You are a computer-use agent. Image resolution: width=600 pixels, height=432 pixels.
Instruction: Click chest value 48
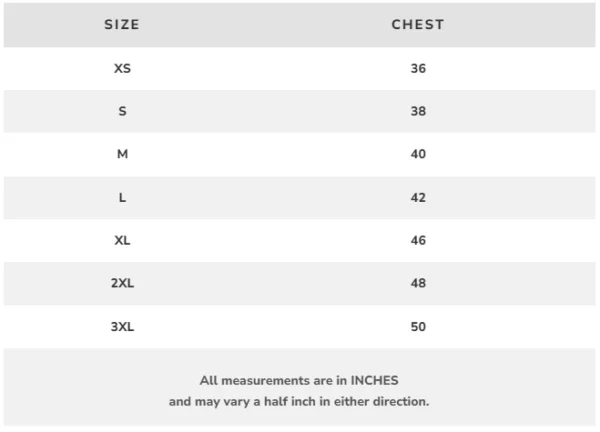pos(418,283)
